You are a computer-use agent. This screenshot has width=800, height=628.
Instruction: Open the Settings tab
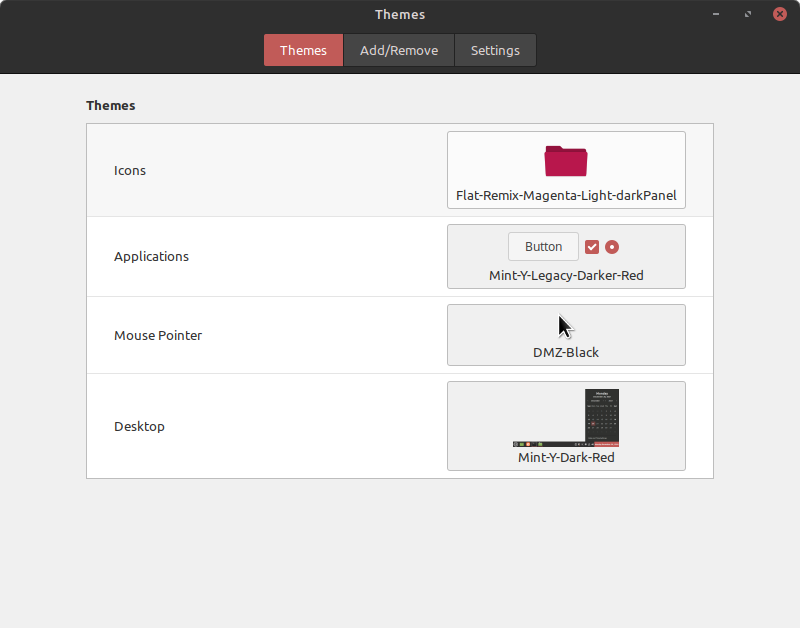pyautogui.click(x=495, y=50)
